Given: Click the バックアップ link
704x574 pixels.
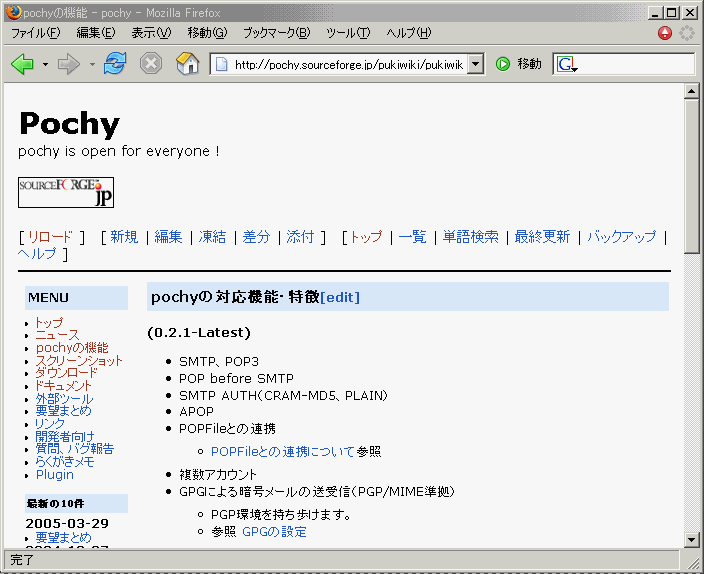Looking at the screenshot, I should pyautogui.click(x=622, y=237).
